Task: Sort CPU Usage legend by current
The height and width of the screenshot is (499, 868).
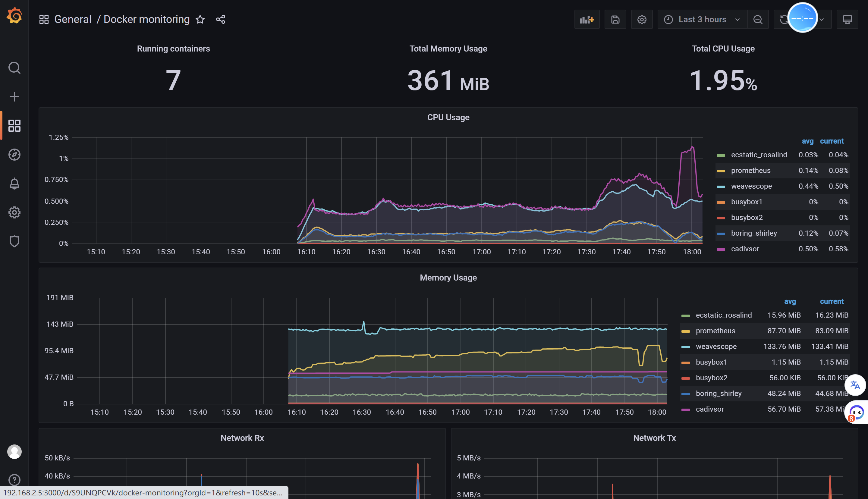Action: coord(832,141)
